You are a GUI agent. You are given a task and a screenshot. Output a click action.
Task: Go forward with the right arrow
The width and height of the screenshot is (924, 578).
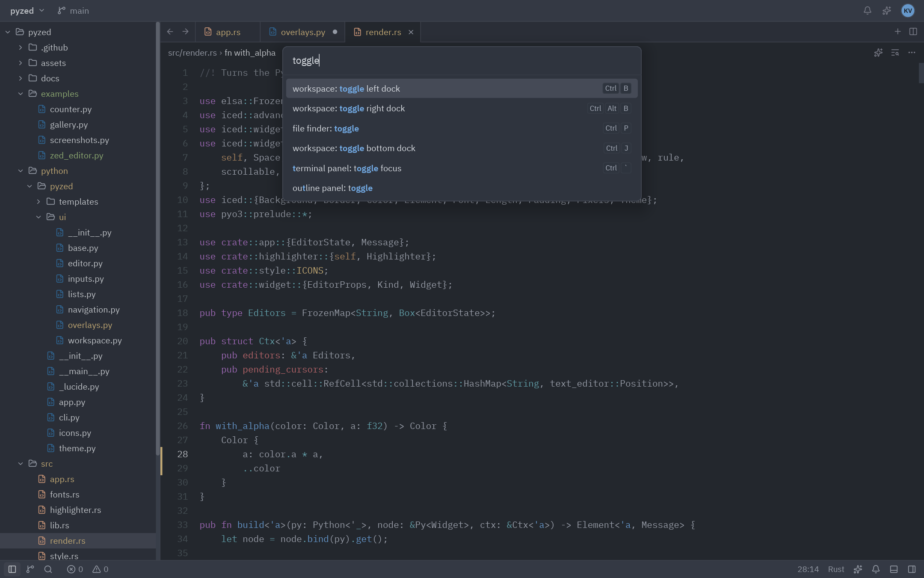point(185,32)
